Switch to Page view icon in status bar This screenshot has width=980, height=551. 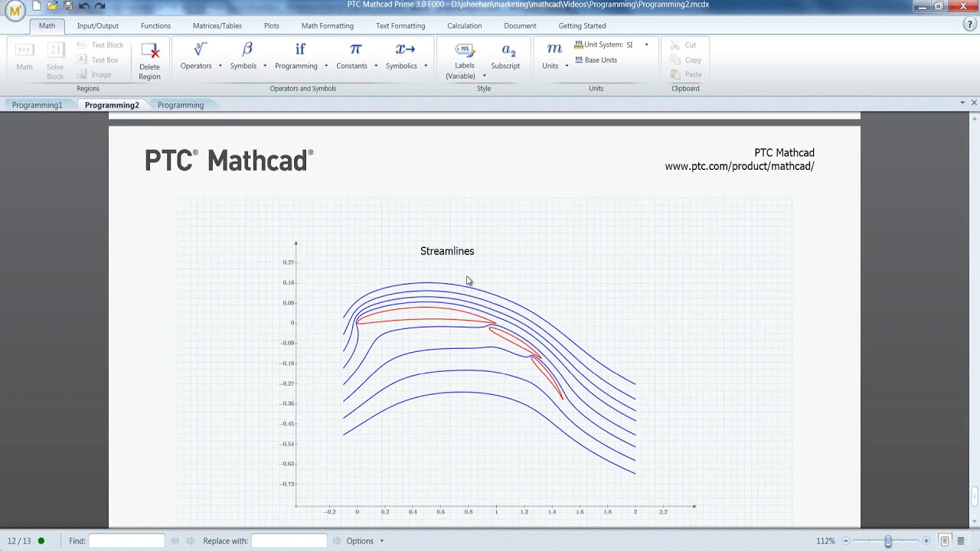coord(945,541)
